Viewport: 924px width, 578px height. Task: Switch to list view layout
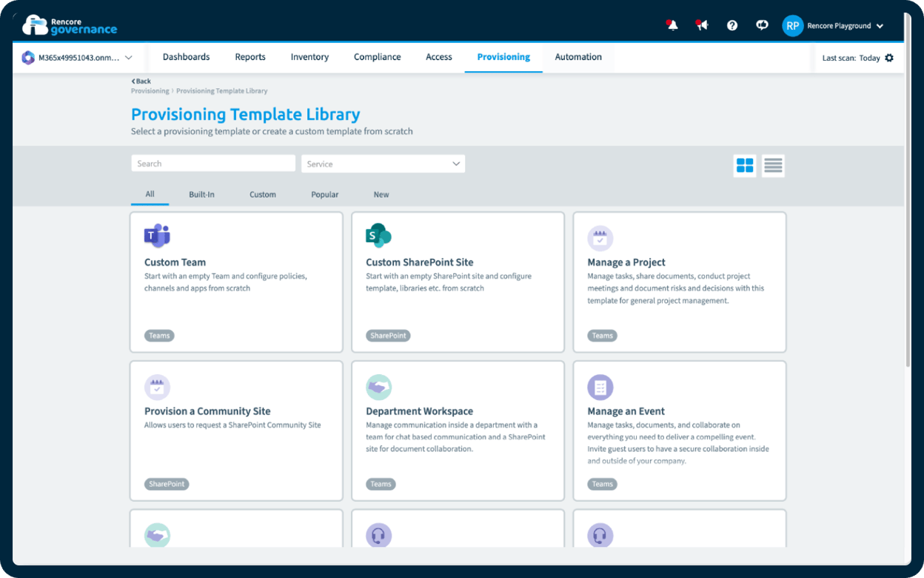click(773, 166)
